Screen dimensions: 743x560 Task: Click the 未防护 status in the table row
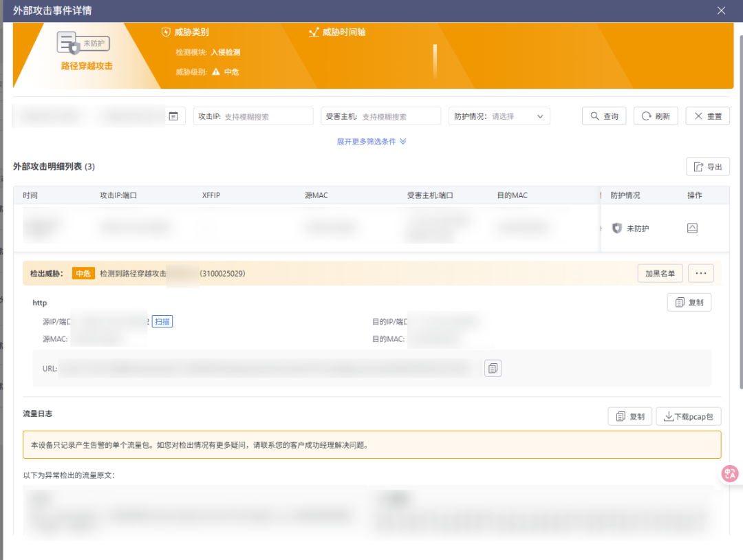(x=631, y=228)
